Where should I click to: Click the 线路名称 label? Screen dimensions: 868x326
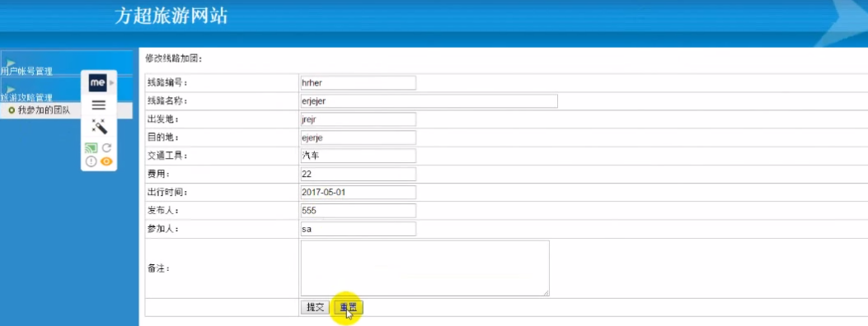(x=167, y=101)
